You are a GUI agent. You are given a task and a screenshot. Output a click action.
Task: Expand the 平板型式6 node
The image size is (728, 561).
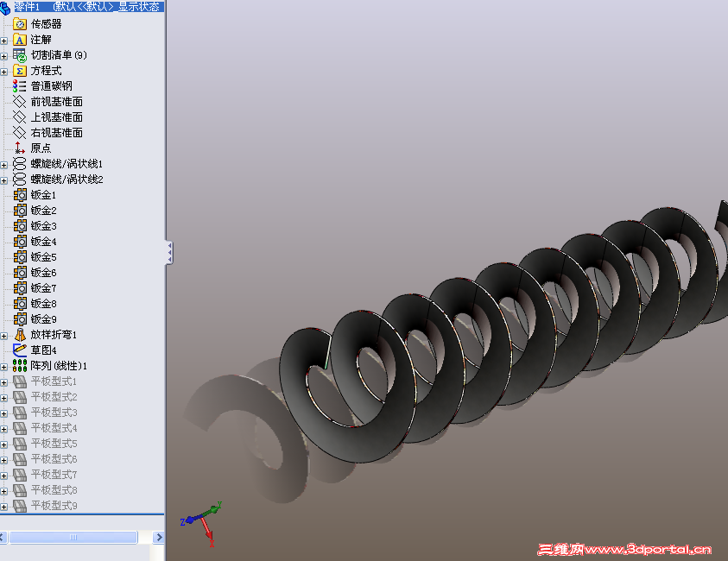(x=4, y=460)
